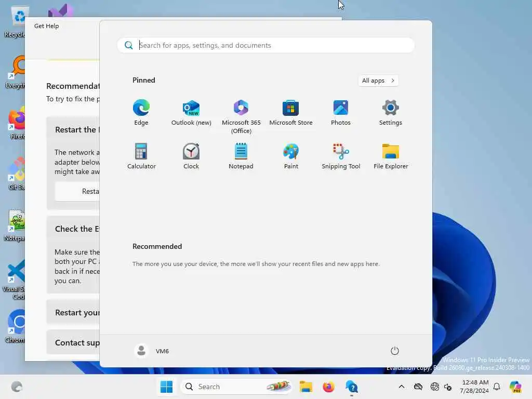532x399 pixels.
Task: Open Notepad from pinned apps
Action: [x=241, y=156]
